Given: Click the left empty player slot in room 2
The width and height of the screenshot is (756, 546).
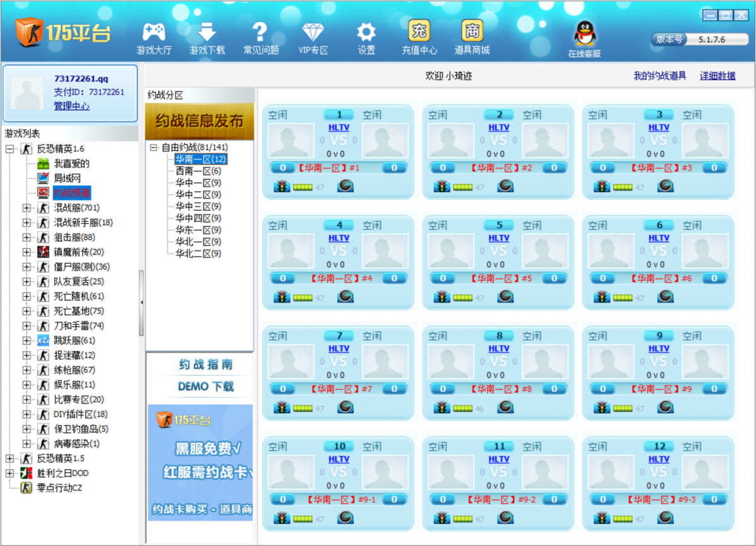Looking at the screenshot, I should tap(451, 140).
